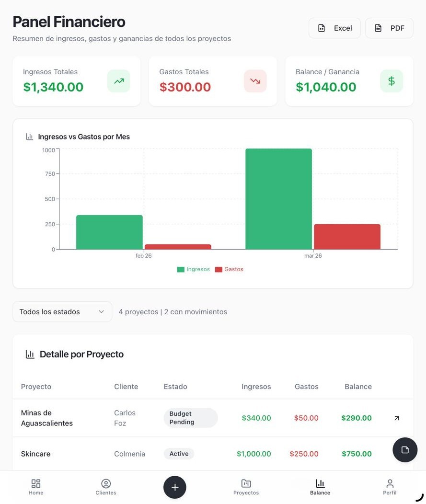
Task: Toggle the Ingresos legend swatch
Action: (181, 269)
